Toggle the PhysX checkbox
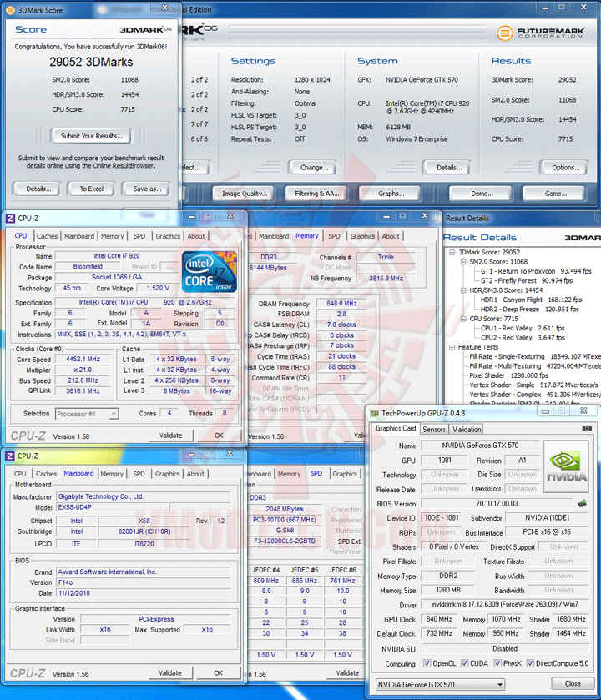The image size is (601, 700). click(x=497, y=663)
